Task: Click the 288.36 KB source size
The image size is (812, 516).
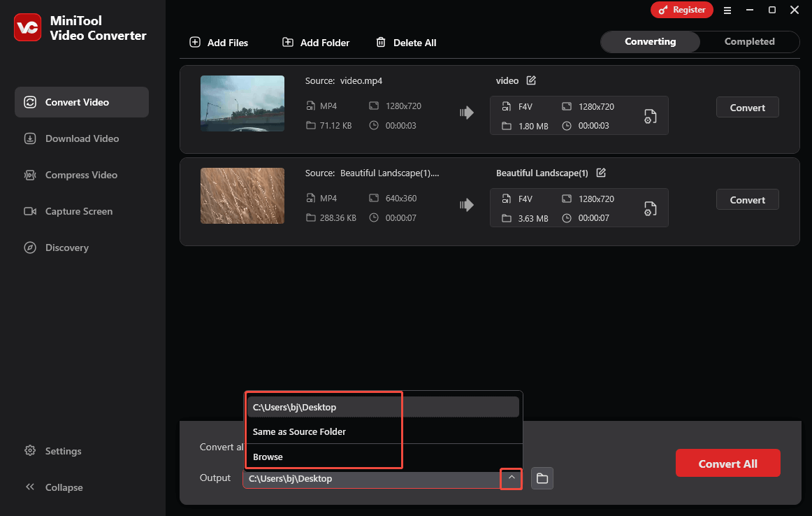Action: pyautogui.click(x=338, y=218)
